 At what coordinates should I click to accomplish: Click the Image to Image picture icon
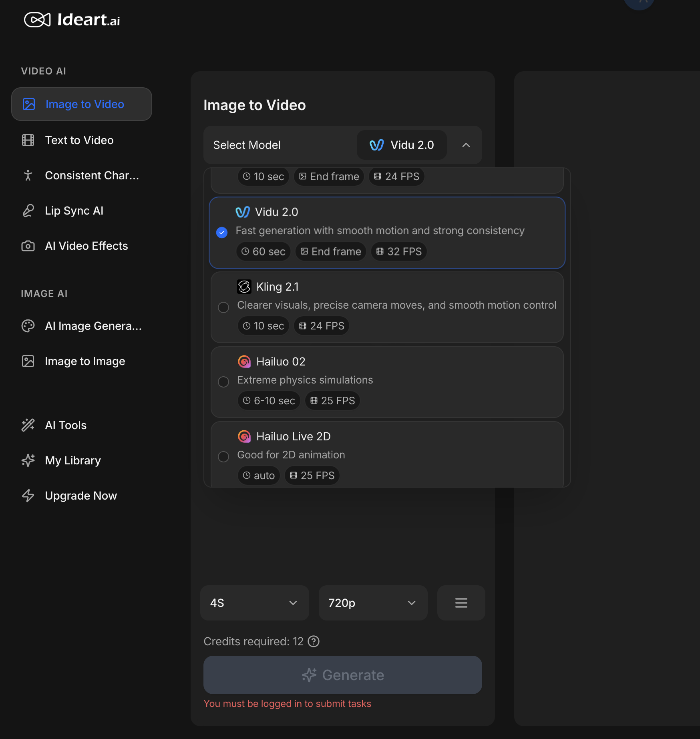(28, 361)
